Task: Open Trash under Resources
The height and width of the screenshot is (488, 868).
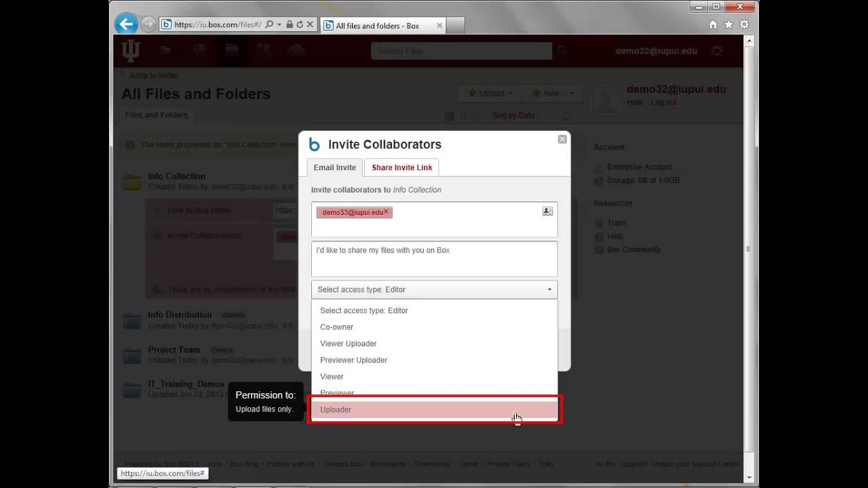Action: [x=616, y=223]
